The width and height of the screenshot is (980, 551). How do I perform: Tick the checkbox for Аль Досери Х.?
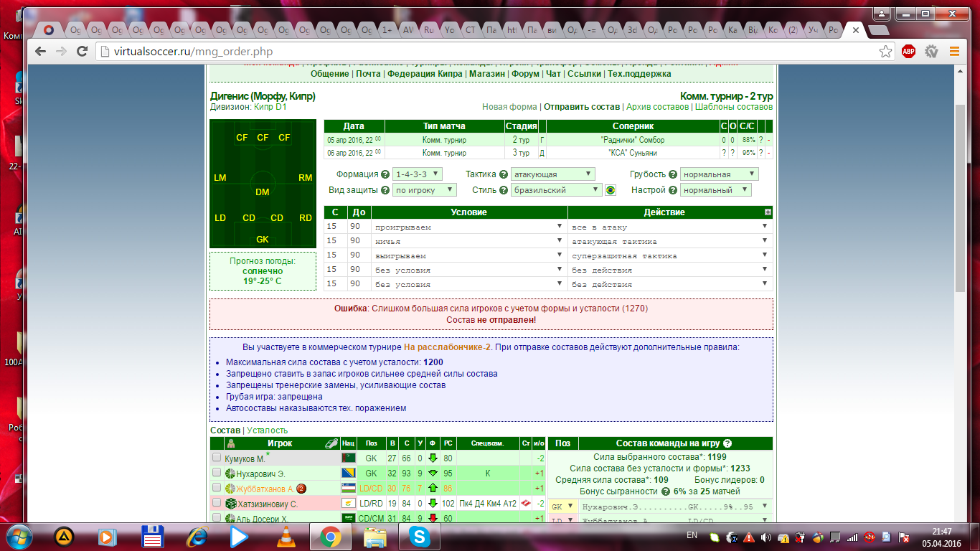click(217, 518)
